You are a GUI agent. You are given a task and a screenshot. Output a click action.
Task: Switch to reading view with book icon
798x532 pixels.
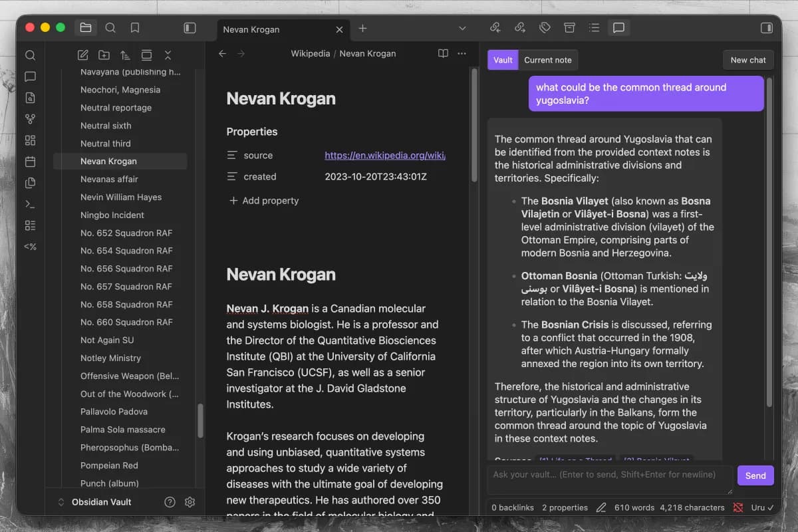[x=443, y=54]
